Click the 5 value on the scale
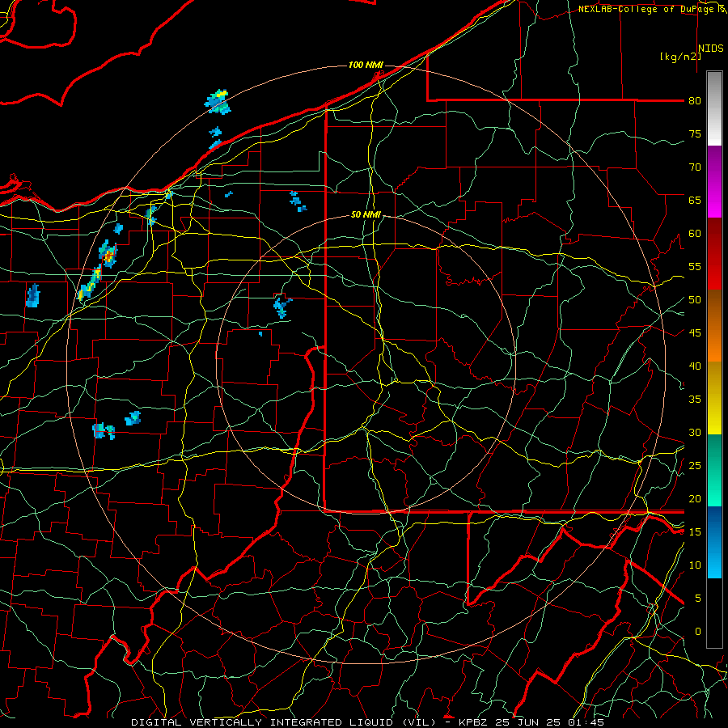The image size is (728, 728). click(697, 599)
